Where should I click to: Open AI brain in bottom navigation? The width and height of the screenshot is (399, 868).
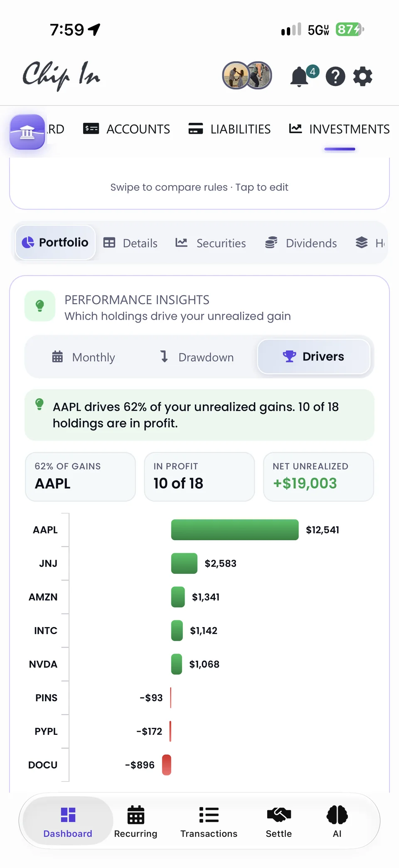(x=337, y=821)
